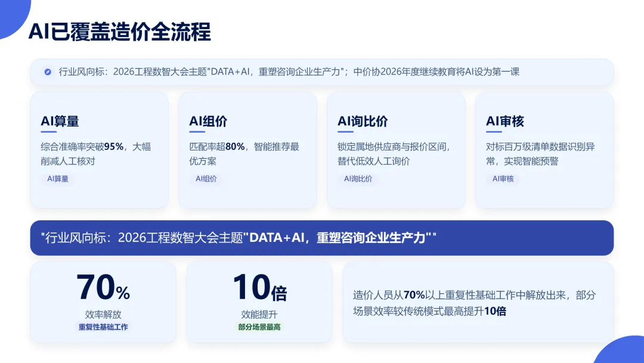Viewport: 644px width, 363px height.
Task: Click the large 70% statistic
Action: 103,287
